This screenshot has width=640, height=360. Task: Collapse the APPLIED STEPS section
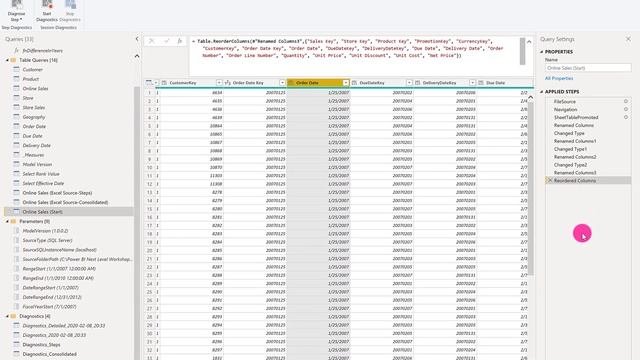coord(542,92)
